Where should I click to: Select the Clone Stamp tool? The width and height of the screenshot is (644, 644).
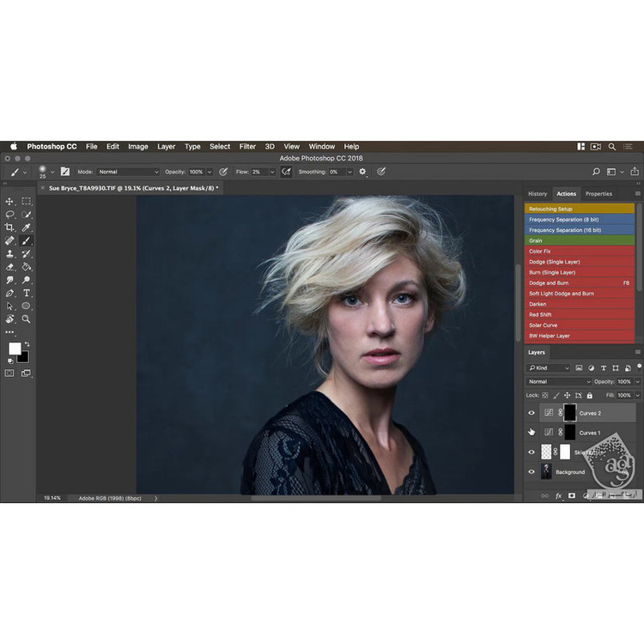click(10, 254)
